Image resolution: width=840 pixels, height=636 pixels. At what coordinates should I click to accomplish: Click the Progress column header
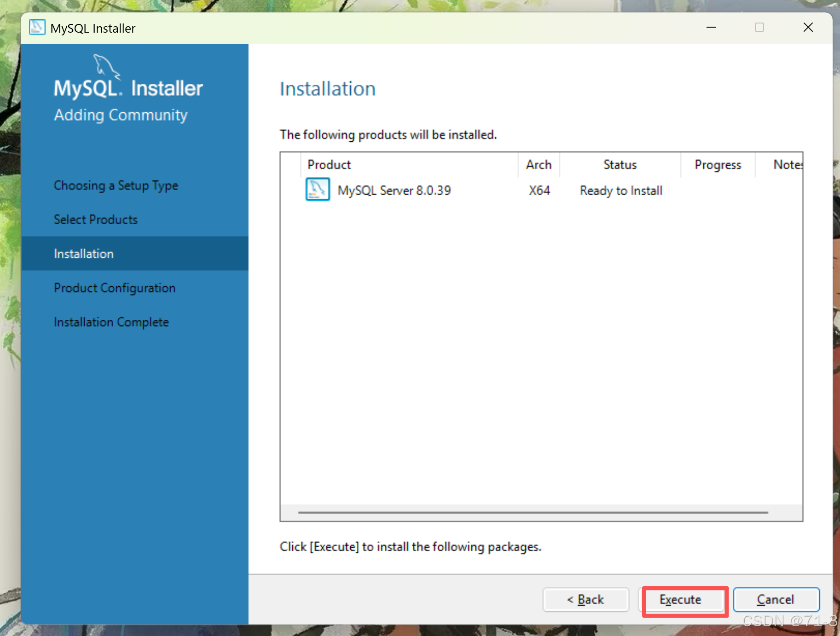(718, 165)
